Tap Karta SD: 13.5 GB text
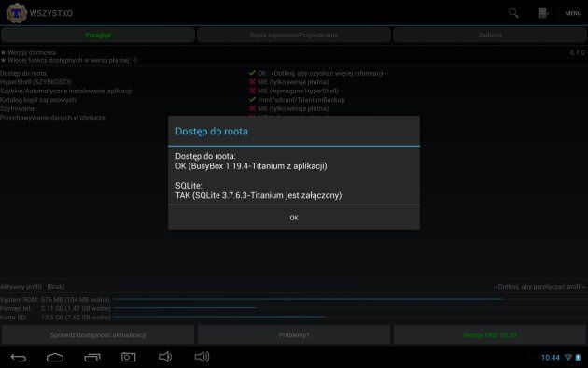Image resolution: width=588 pixels, height=368 pixels. (55, 318)
